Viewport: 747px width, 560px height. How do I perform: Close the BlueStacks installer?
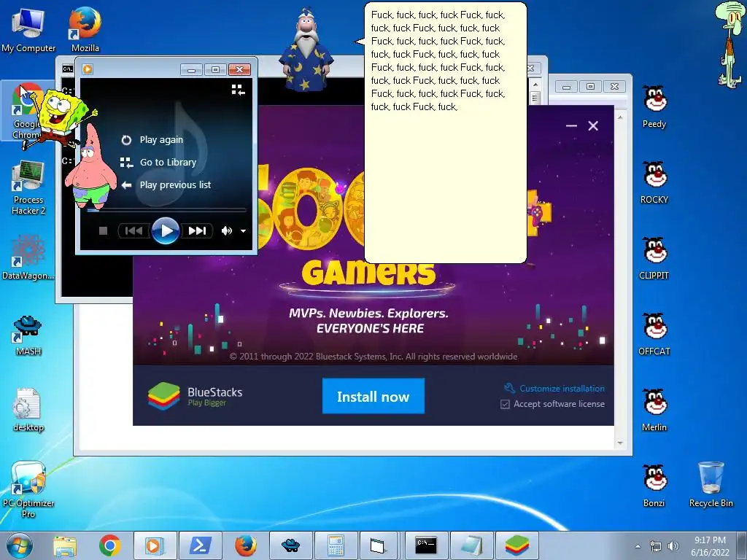(593, 125)
